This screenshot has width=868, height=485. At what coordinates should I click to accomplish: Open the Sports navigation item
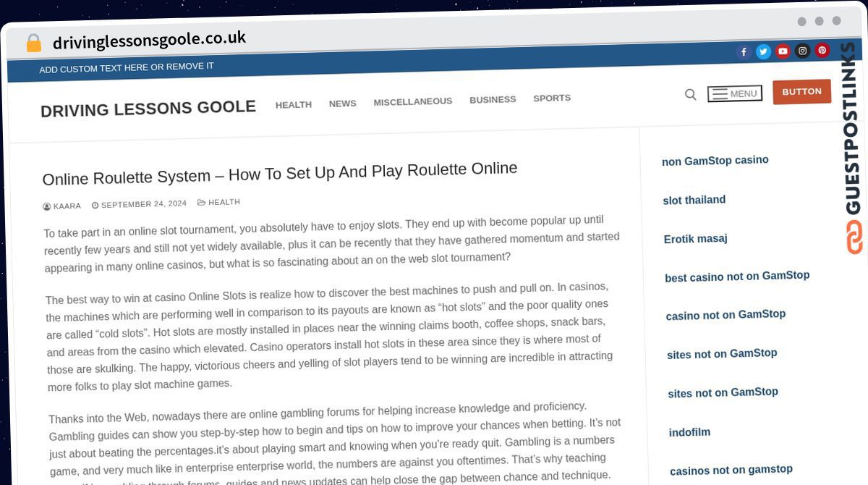tap(552, 98)
